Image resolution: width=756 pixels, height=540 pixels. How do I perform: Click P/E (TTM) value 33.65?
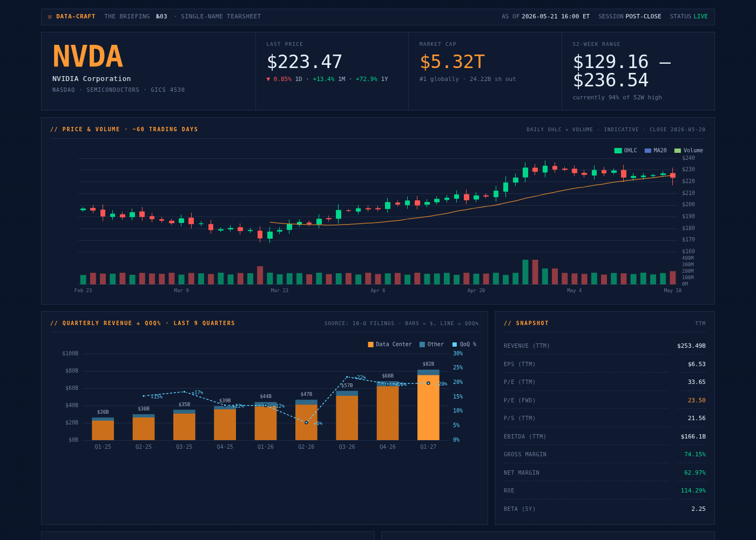697,382
